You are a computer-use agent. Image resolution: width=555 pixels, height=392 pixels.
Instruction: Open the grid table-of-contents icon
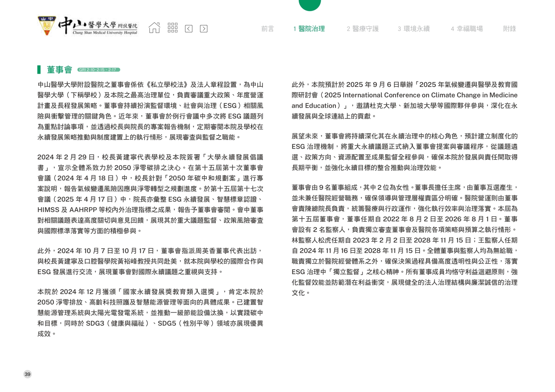(x=172, y=28)
